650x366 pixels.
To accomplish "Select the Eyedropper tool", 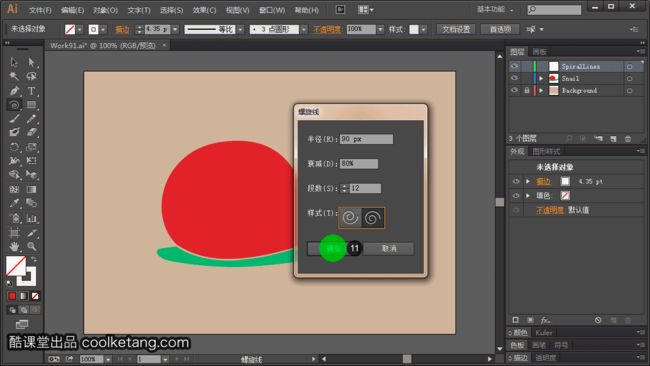I will (x=14, y=203).
